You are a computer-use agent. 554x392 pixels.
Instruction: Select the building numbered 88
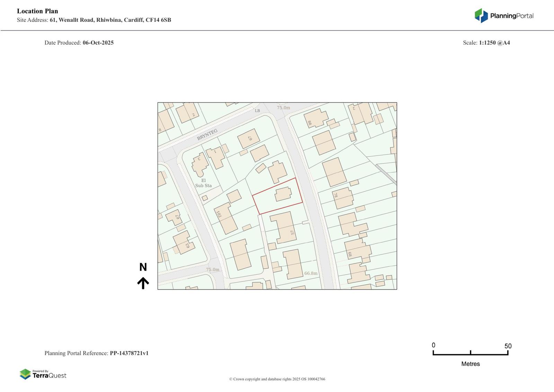tap(315, 118)
